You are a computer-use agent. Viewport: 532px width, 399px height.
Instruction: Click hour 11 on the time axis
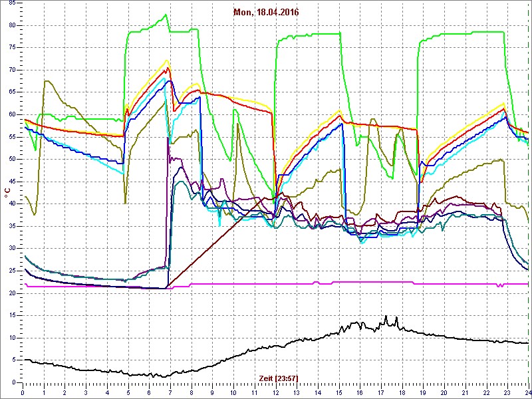255,393
